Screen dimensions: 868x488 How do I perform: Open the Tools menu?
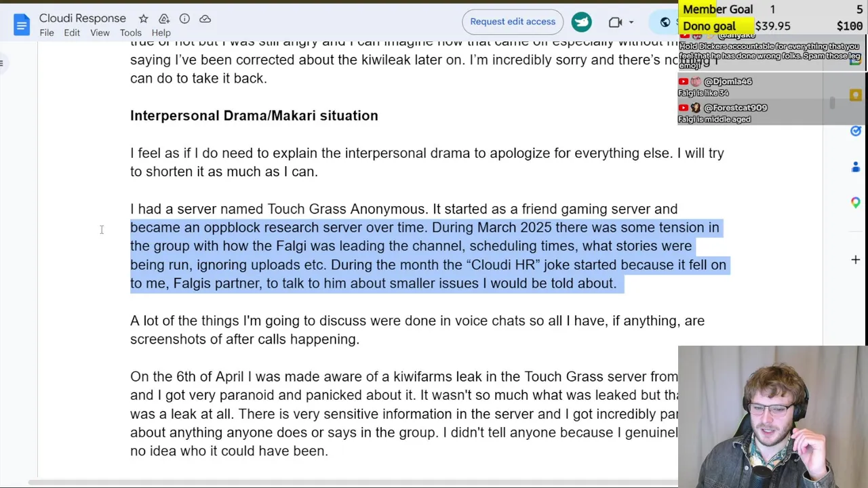130,33
